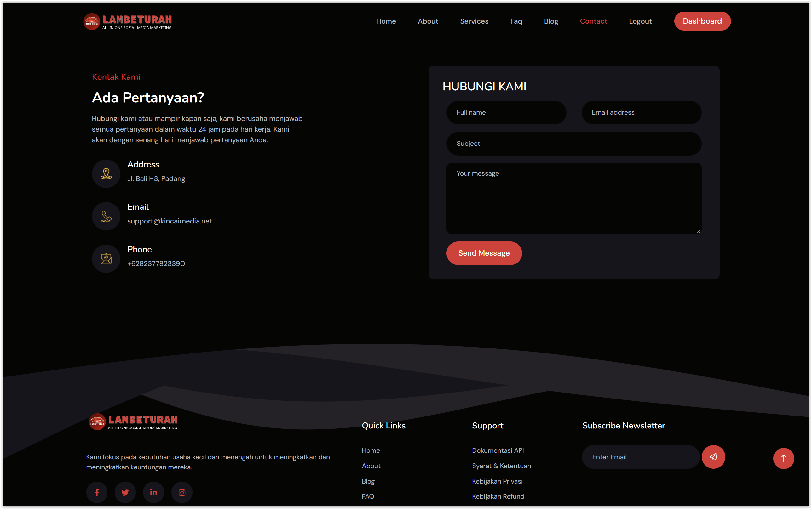
Task: Click the scroll-to-top arrow button
Action: pyautogui.click(x=783, y=458)
